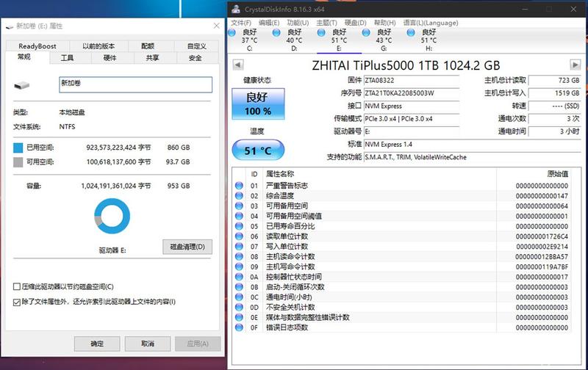This screenshot has width=588, height=370.
Task: Click status dot for attribute 02 综合温度
Action: click(239, 195)
